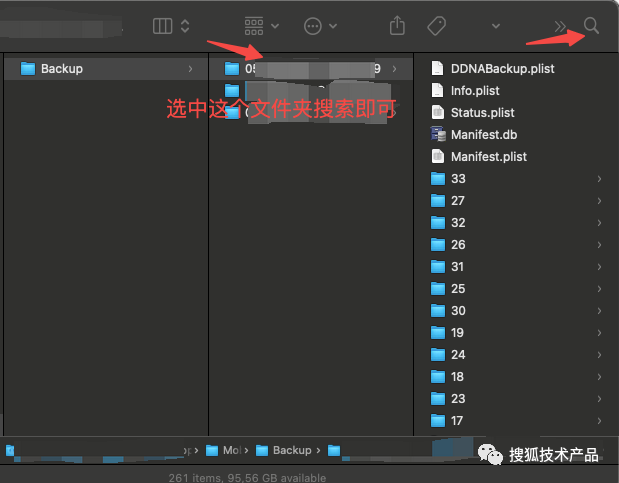Screen dimensions: 619x483
Task: Expand the Group By dropdown chevron
Action: pos(275,26)
